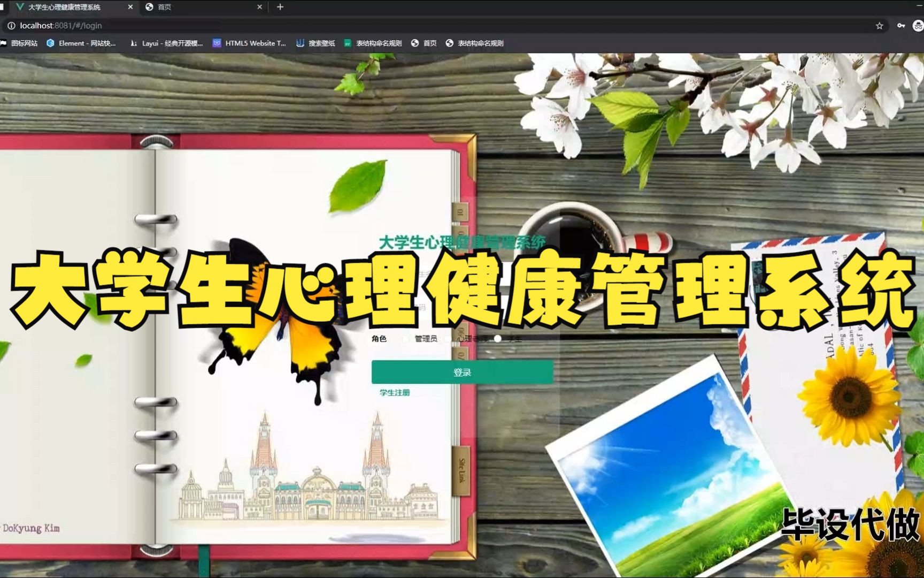The width and height of the screenshot is (924, 578).
Task: Select the 学生 role radio button
Action: click(498, 339)
